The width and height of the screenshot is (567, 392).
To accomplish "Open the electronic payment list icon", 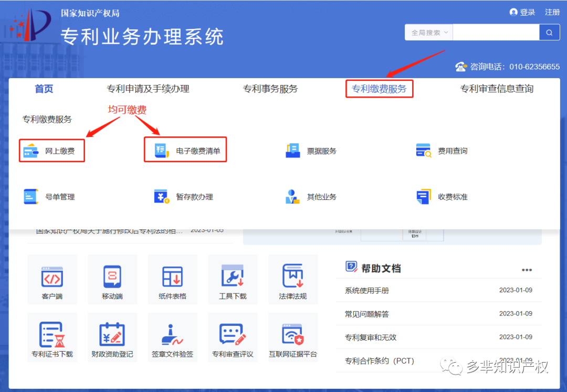I will click(x=162, y=151).
